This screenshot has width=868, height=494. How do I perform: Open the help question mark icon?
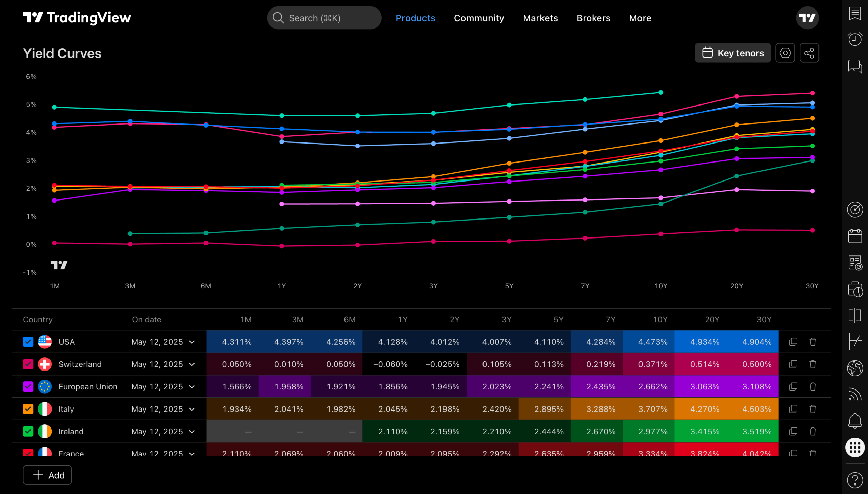tap(855, 480)
